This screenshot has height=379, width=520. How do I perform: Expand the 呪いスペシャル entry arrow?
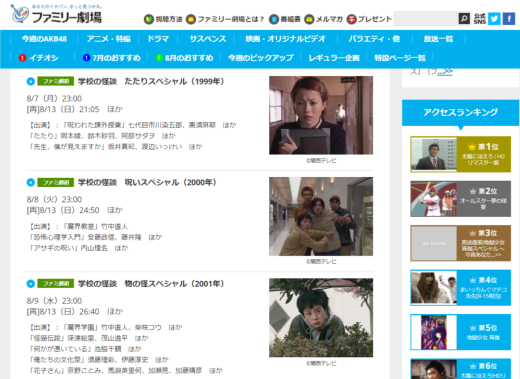(x=30, y=182)
